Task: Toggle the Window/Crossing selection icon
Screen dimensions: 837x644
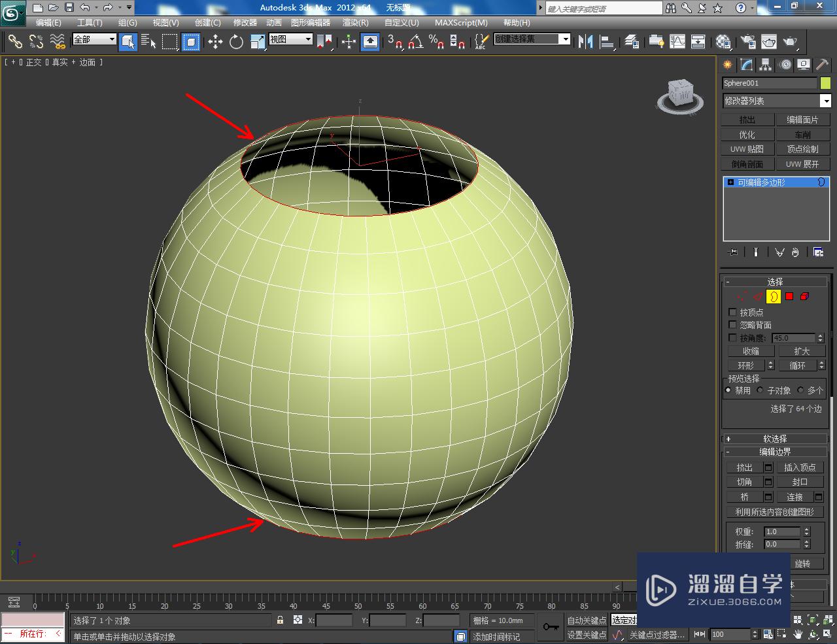Action: 191,42
